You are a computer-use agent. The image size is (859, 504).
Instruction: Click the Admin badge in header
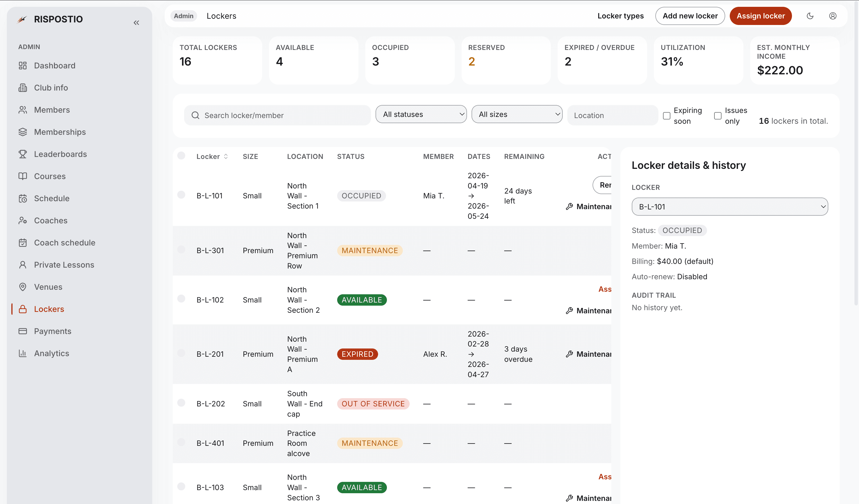(x=184, y=16)
